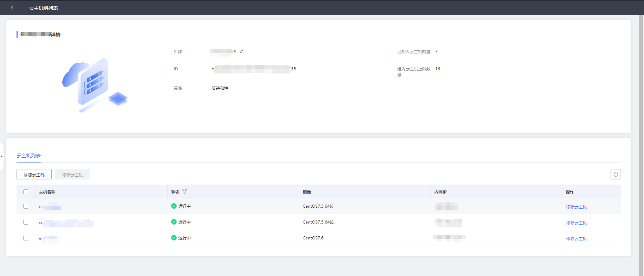Screen dimensions: 644x276
Task: Click the 添加云主机 button
Action: point(34,174)
